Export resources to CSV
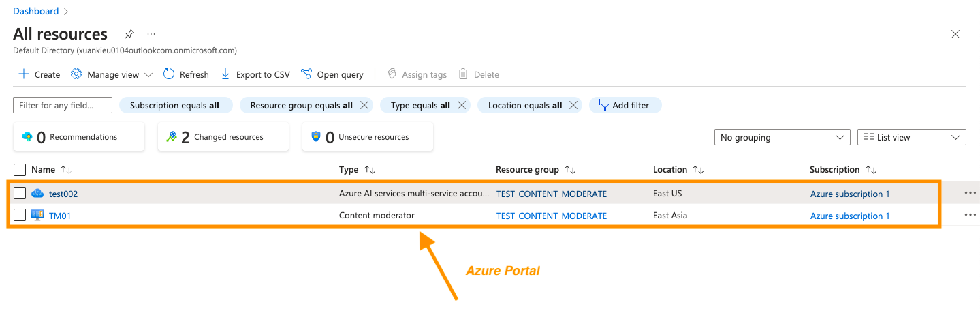Viewport: 980px width, 309px height. (255, 74)
